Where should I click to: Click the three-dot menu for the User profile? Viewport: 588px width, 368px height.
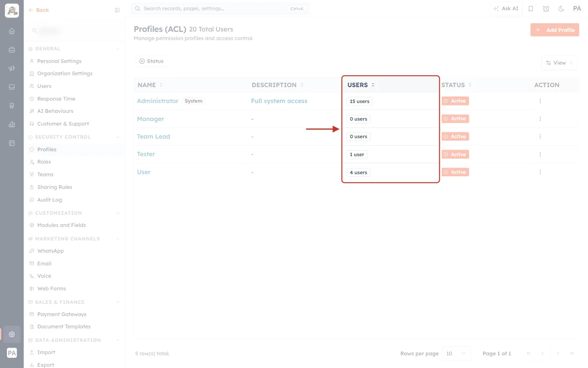click(x=540, y=172)
